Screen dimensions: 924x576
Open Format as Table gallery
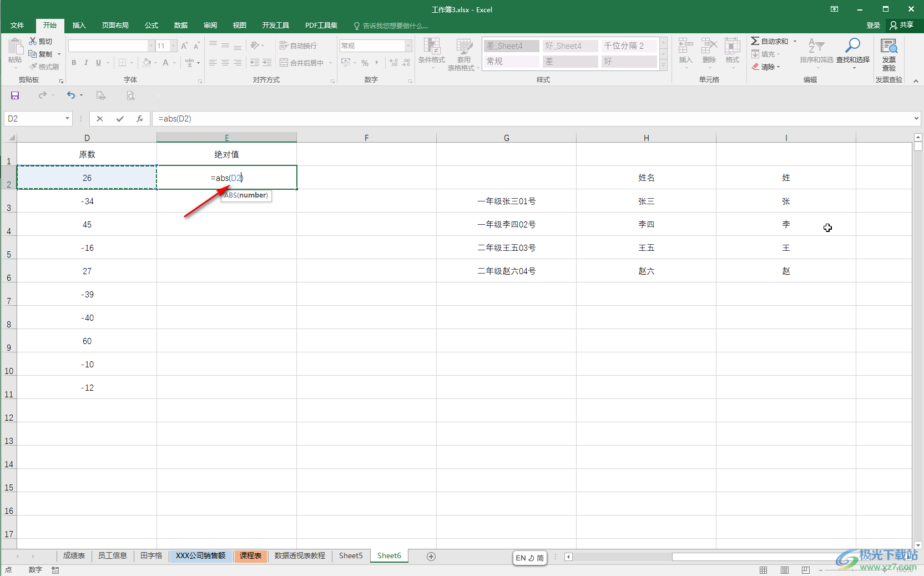[x=464, y=54]
